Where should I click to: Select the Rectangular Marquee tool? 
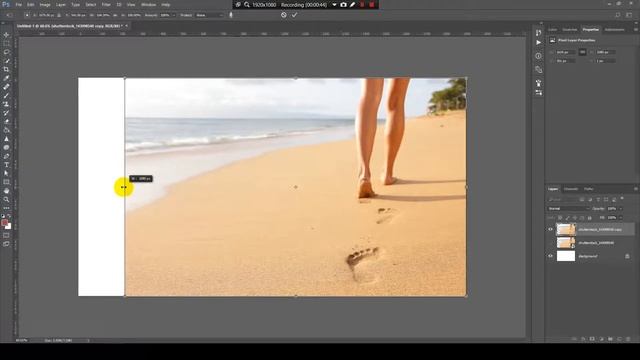(6, 44)
